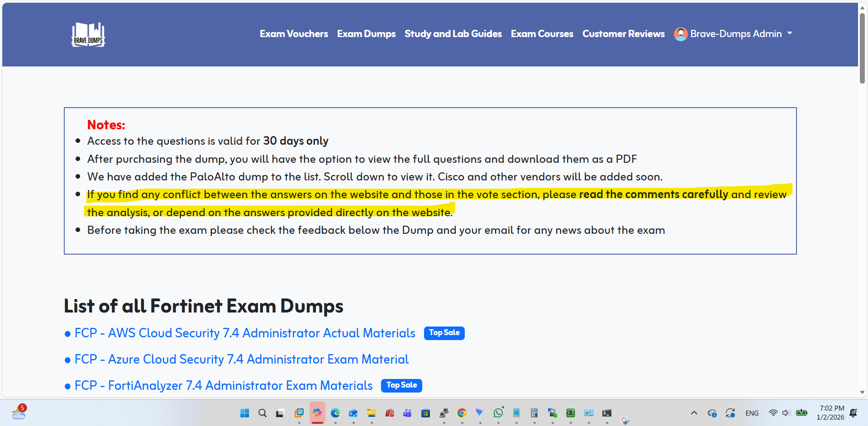Toggle the Do Not Disturb notification bell
The width and height of the screenshot is (868, 426).
(x=854, y=413)
